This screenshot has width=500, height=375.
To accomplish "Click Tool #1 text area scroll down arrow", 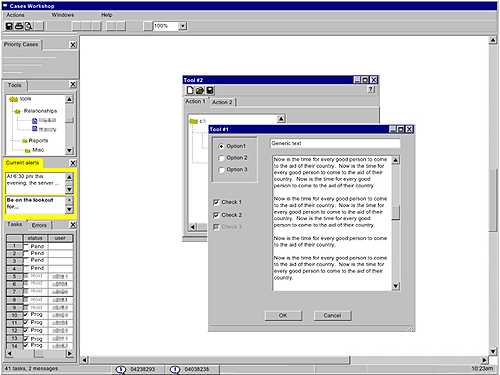I will click(395, 286).
